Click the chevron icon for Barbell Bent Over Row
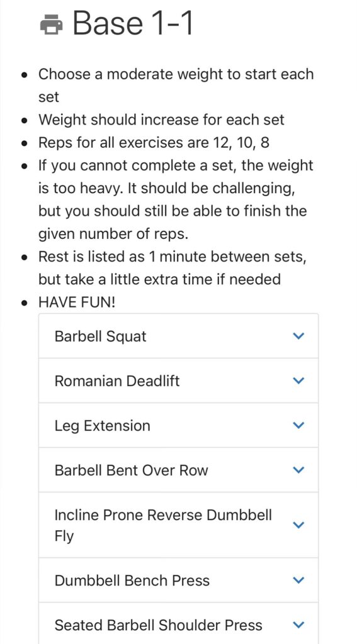The image size is (357, 644). click(298, 469)
